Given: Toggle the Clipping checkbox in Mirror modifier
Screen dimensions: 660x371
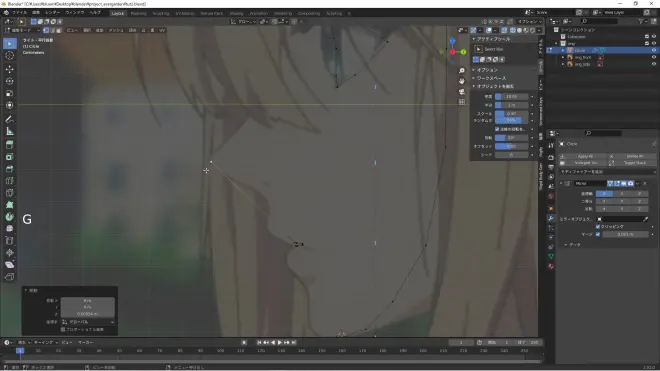Looking at the screenshot, I should 598,227.
